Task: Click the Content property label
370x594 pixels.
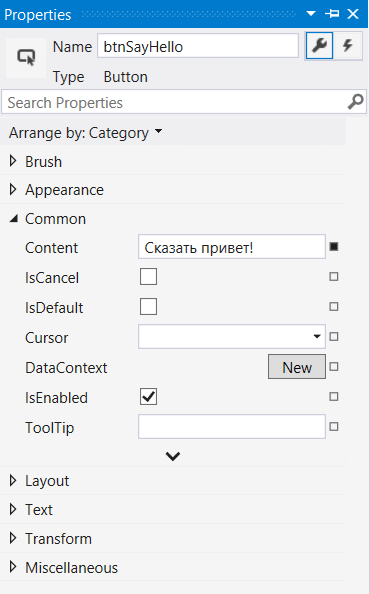Action: [x=52, y=248]
